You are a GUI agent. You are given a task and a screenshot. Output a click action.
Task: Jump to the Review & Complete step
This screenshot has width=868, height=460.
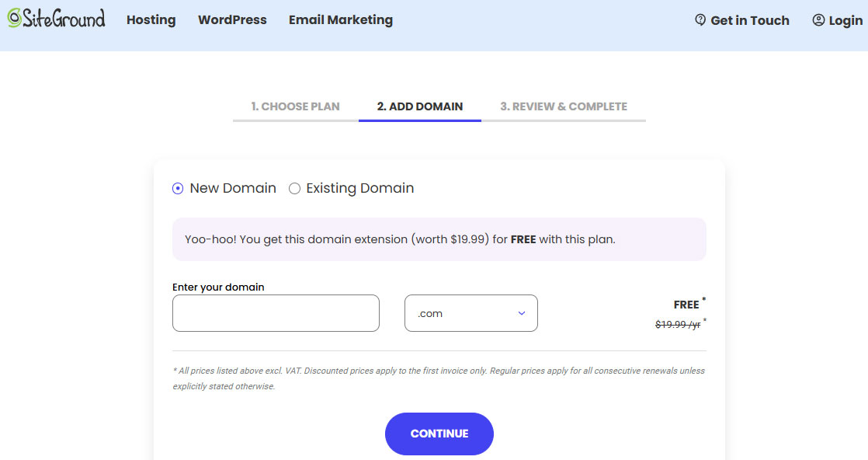coord(564,106)
